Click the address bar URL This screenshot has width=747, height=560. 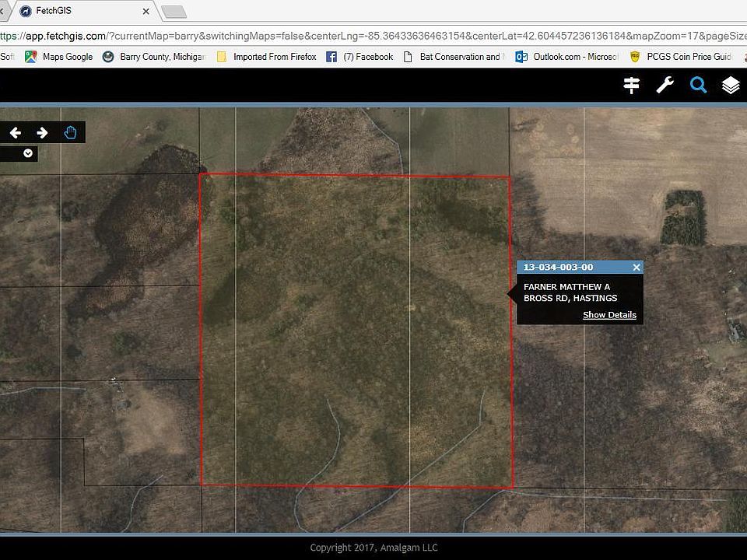(x=373, y=36)
